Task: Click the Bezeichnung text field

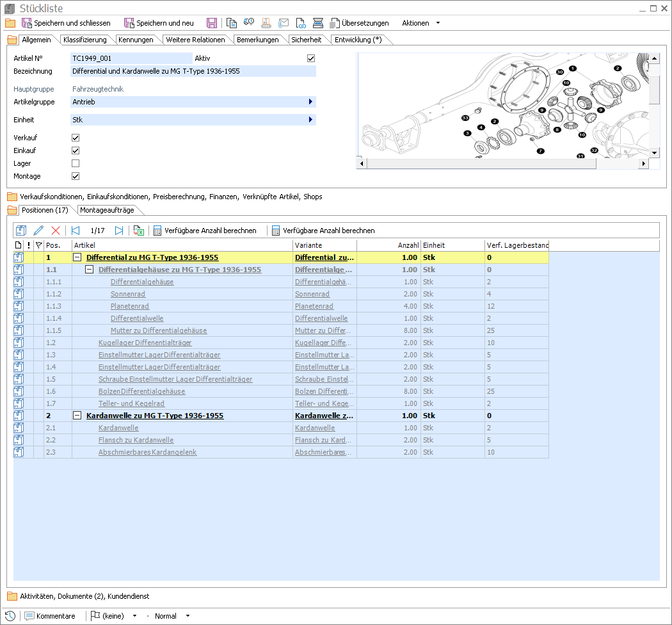Action: coord(193,71)
